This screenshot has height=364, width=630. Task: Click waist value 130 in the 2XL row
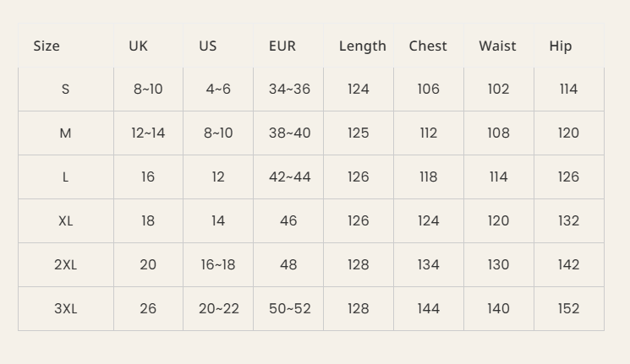coord(498,265)
